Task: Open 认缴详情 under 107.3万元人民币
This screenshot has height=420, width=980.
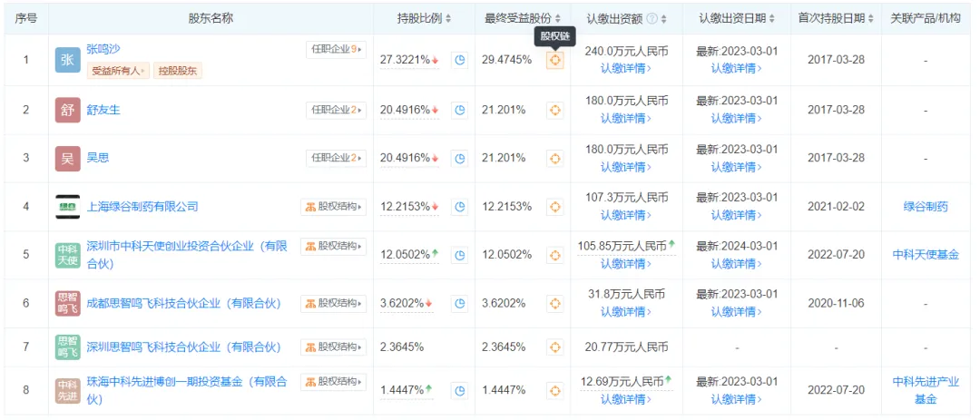Action: pyautogui.click(x=626, y=215)
